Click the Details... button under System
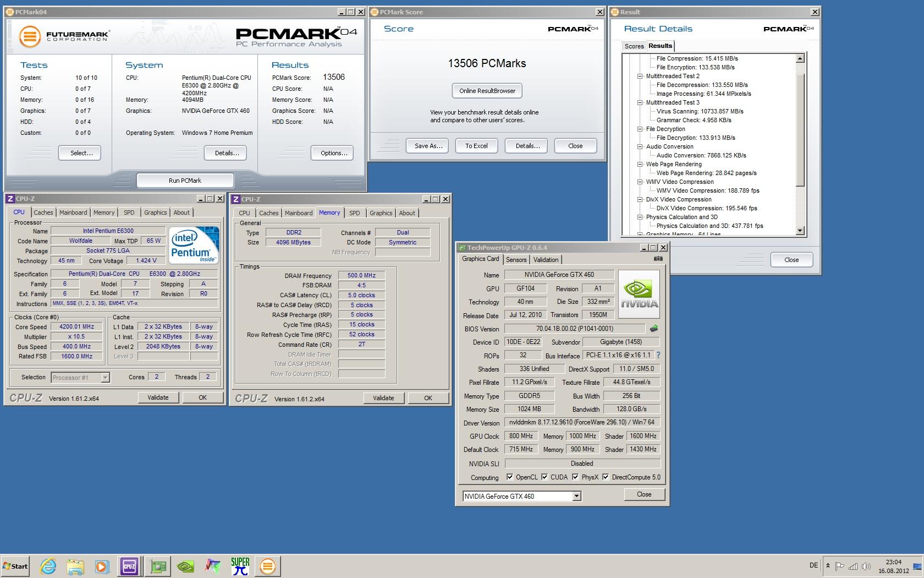Screen dimensions: 924x578 (x=226, y=153)
